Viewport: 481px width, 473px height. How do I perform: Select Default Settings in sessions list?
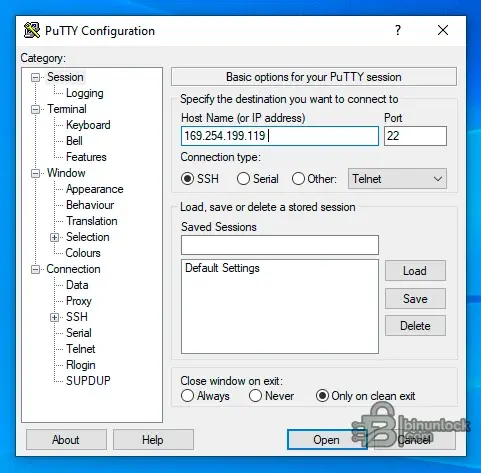click(x=222, y=268)
